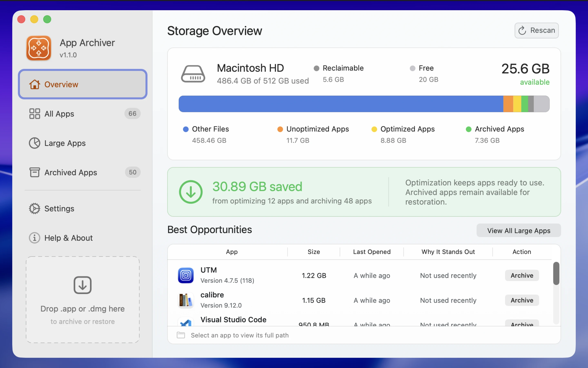Sort by the Size column header
Screen dimensions: 588x368
click(x=313, y=252)
